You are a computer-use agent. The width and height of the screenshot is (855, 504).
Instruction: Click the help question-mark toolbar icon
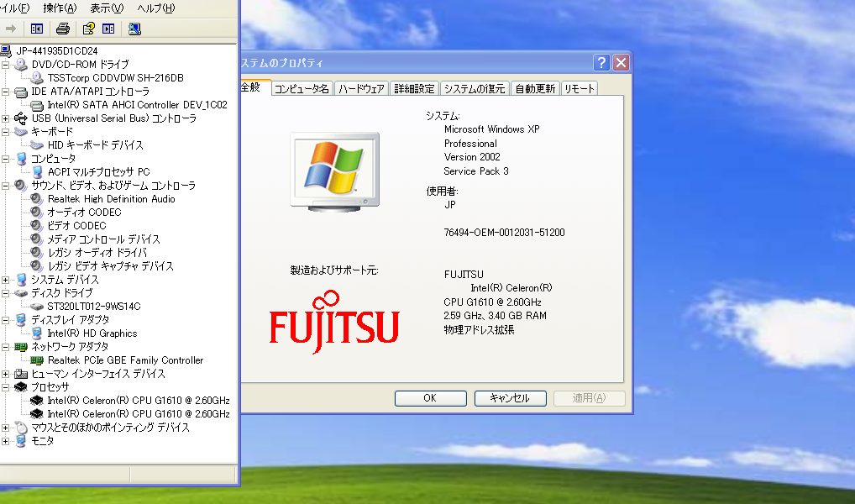tap(89, 29)
